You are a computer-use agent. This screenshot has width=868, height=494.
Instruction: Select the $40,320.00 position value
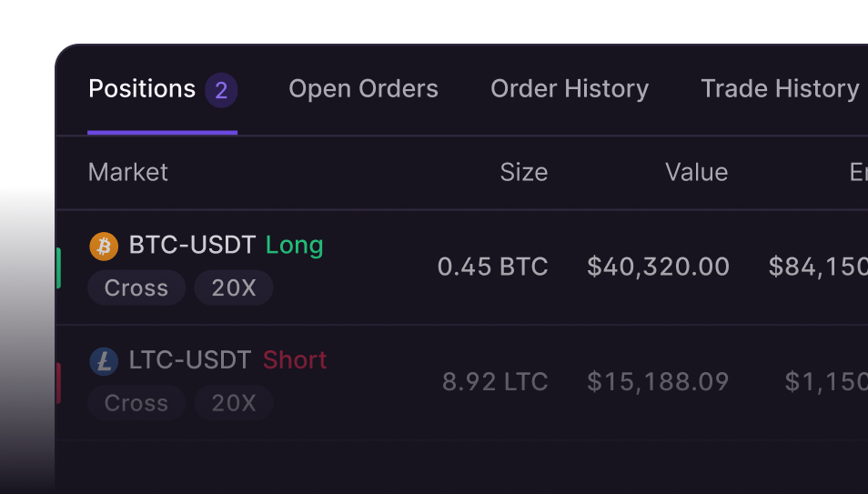pyautogui.click(x=658, y=267)
